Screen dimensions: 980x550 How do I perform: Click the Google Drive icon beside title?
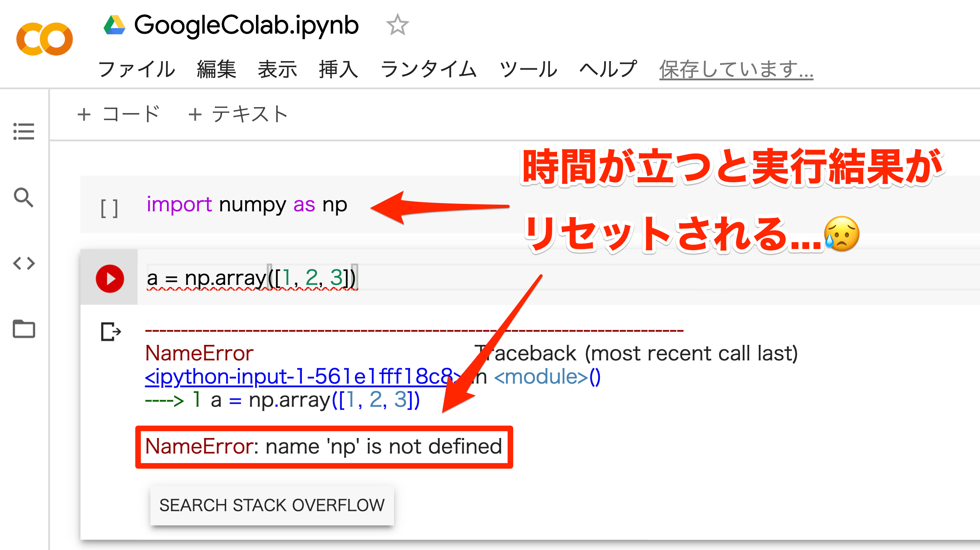pyautogui.click(x=114, y=25)
